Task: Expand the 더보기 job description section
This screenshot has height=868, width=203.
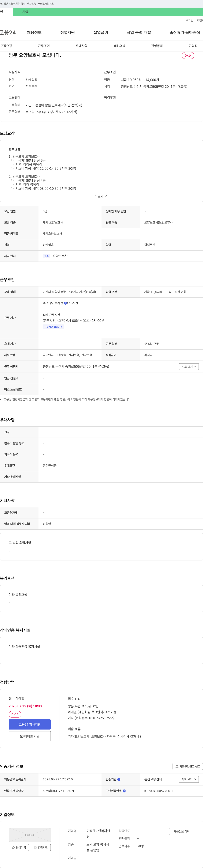Action: (101, 196)
